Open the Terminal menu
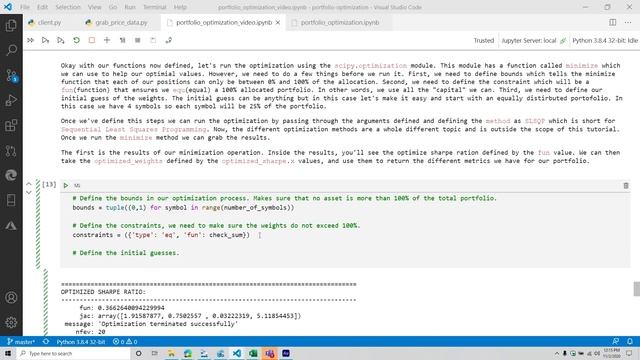This screenshot has height=360, width=640. click(155, 7)
